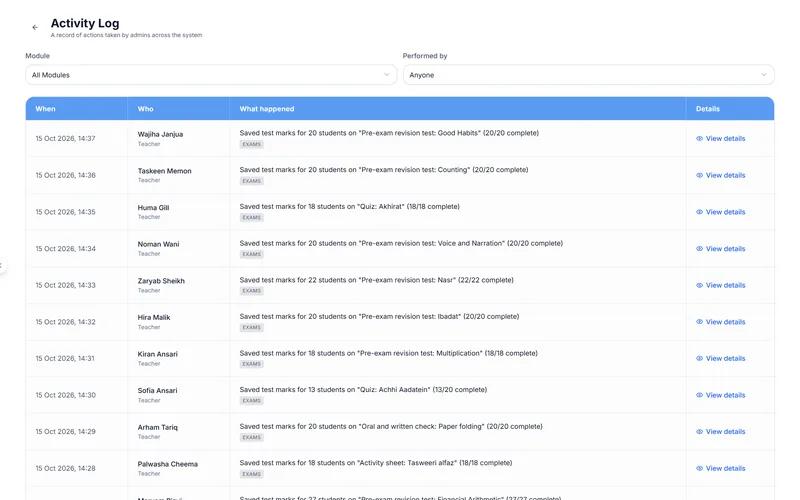Click eye icon in Kiran Ansari's row

pyautogui.click(x=699, y=358)
